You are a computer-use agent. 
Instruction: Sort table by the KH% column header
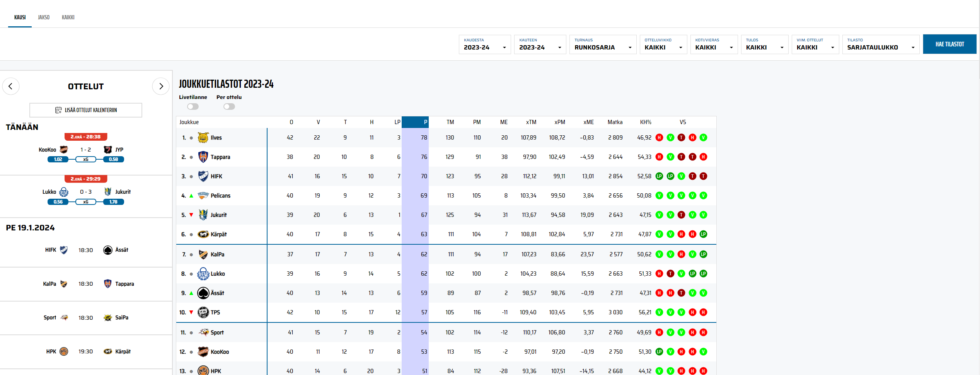645,122
